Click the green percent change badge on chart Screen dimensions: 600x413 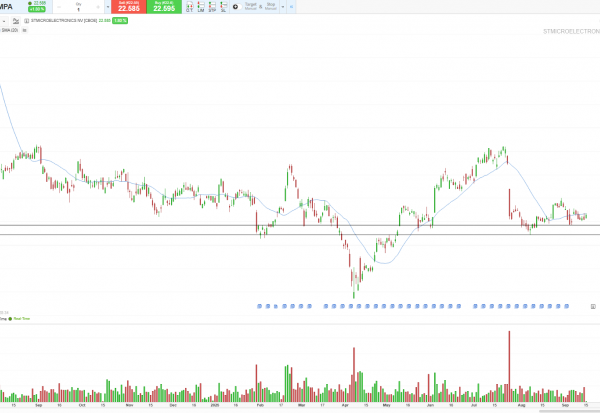pyautogui.click(x=120, y=19)
